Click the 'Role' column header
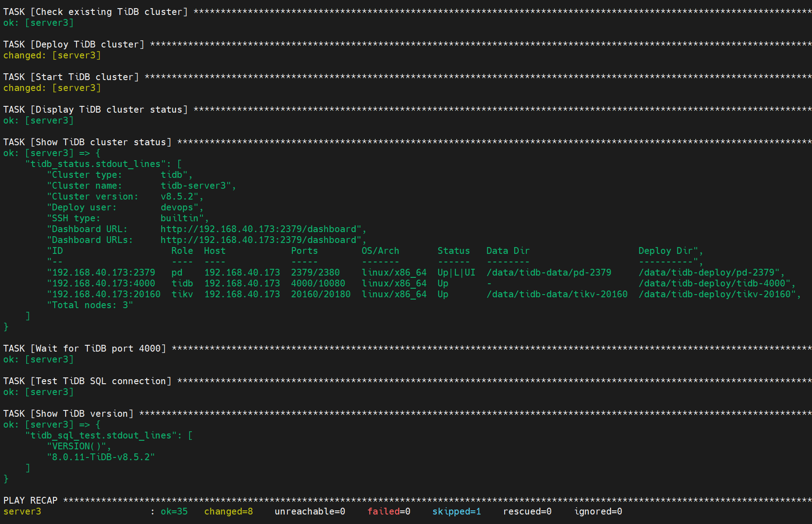The width and height of the screenshot is (812, 524). (x=182, y=251)
